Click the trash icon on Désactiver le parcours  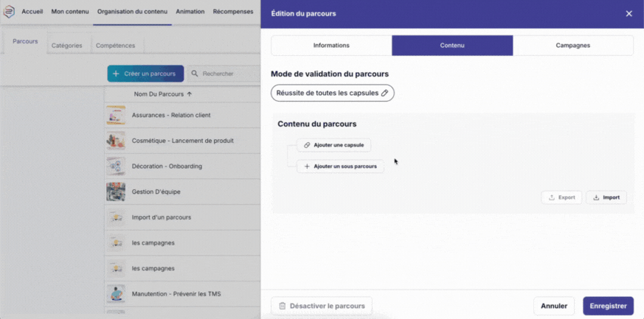click(281, 306)
